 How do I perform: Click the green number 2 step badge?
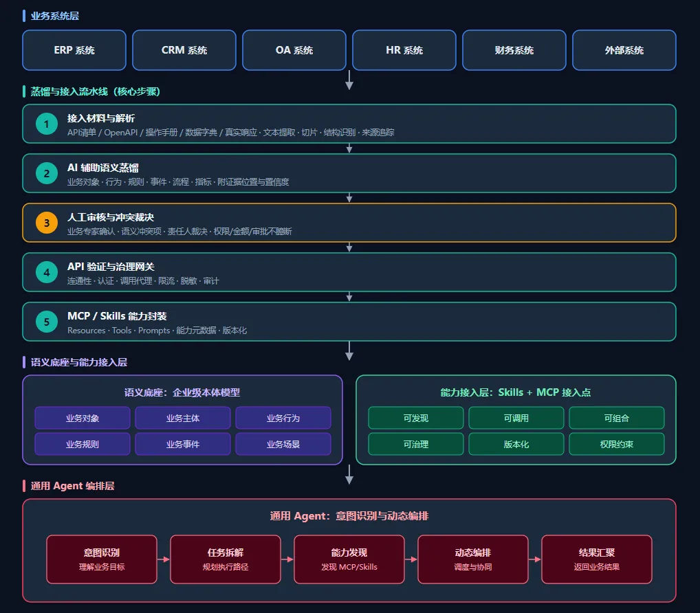47,174
